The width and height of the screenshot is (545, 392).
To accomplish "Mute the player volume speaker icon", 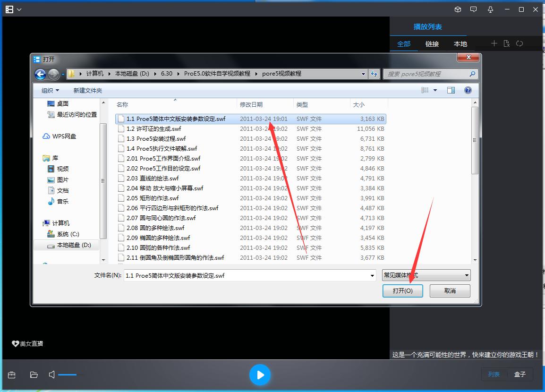I will coord(52,375).
